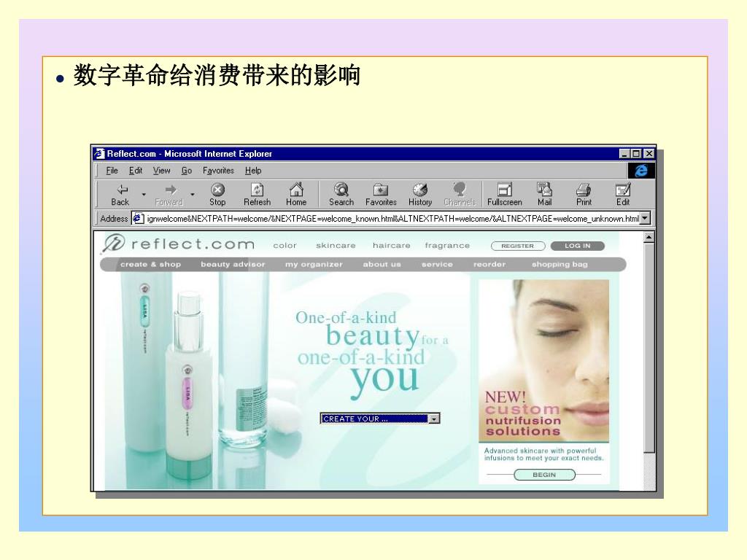
Task: Click the vertical scrollbar up arrow
Action: coord(649,237)
